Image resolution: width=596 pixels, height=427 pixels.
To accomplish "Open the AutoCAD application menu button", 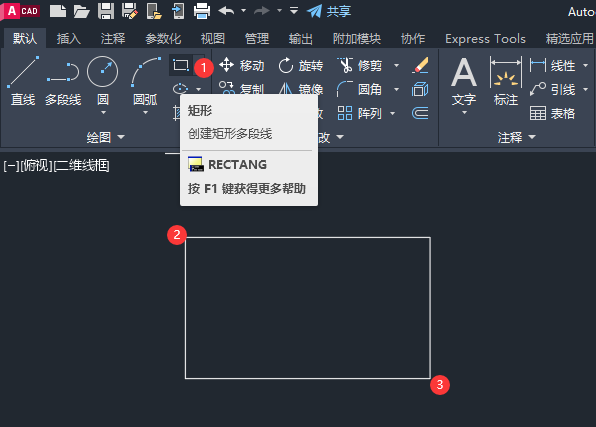I will tap(21, 11).
